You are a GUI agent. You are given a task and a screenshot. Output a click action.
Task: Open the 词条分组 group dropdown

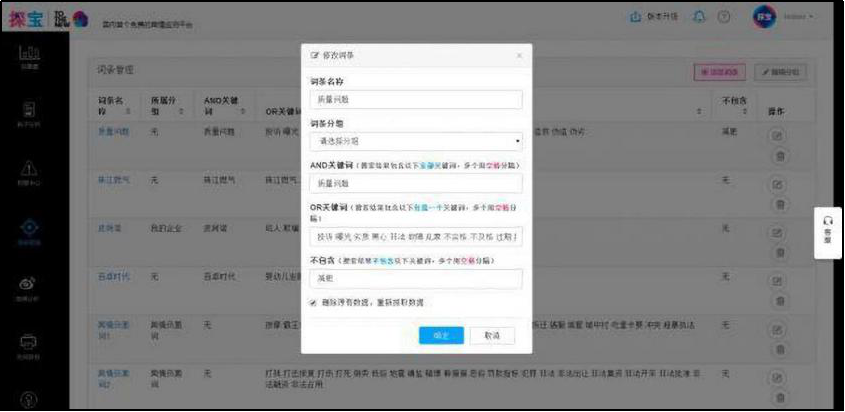[x=416, y=142]
